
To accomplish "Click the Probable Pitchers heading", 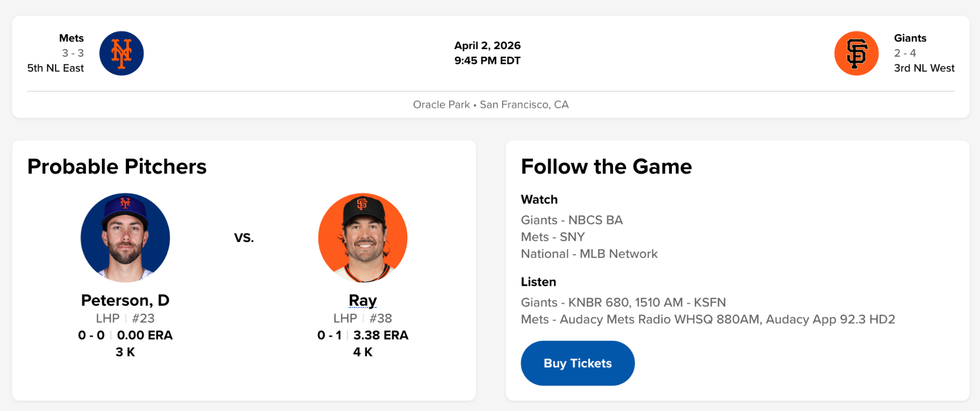I will tap(117, 167).
